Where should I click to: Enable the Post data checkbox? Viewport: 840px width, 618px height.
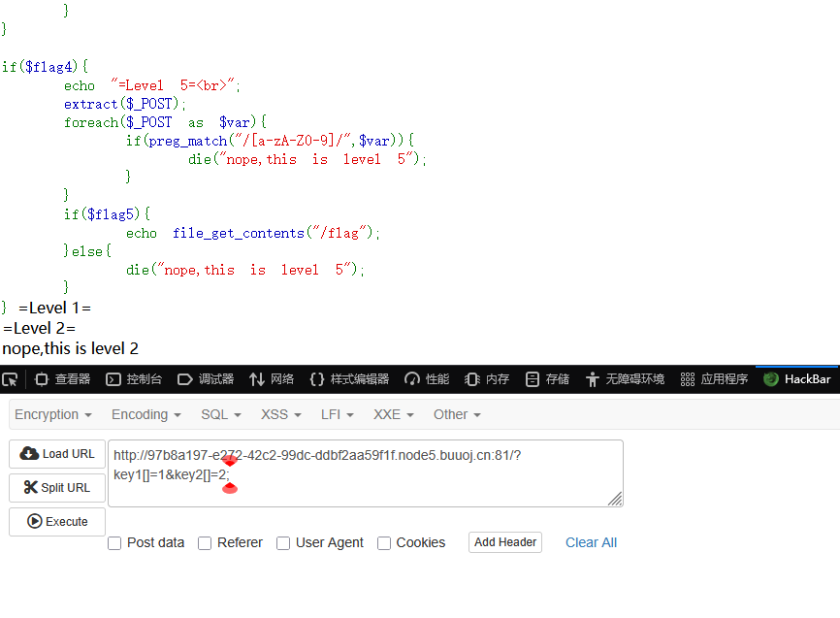pyautogui.click(x=114, y=543)
